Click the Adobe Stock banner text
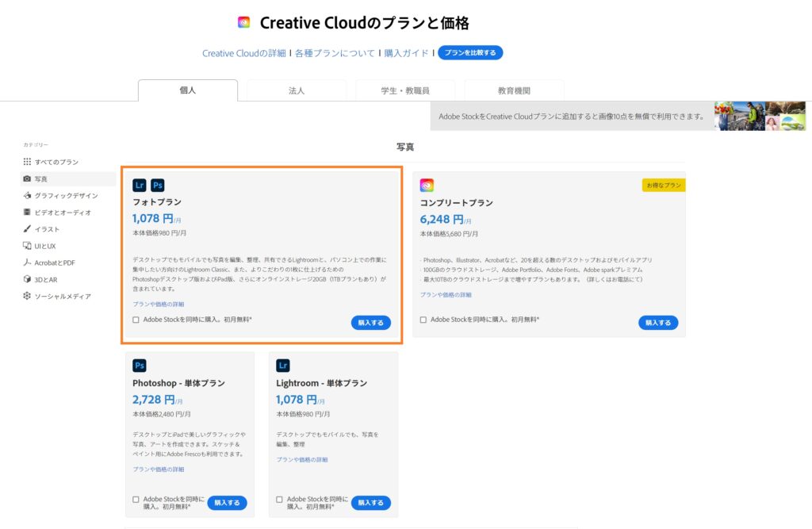812x529 pixels. click(572, 117)
